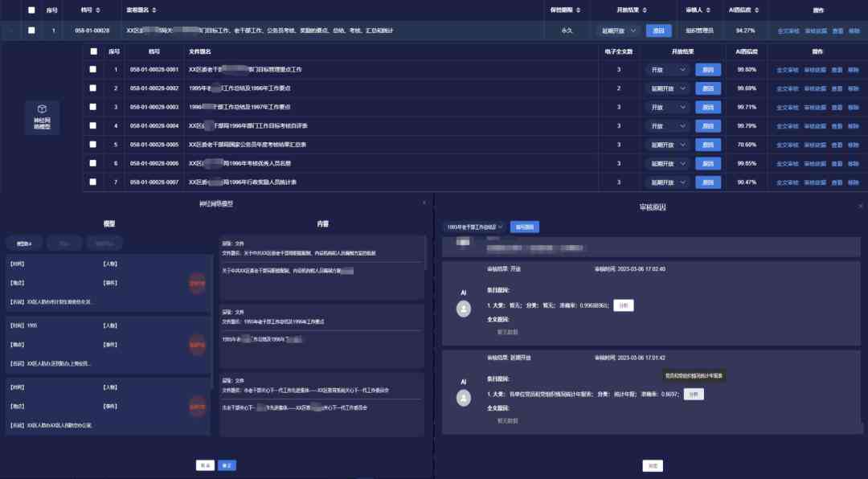Open 全文审核 link for case file 058-01-00028

tap(788, 31)
